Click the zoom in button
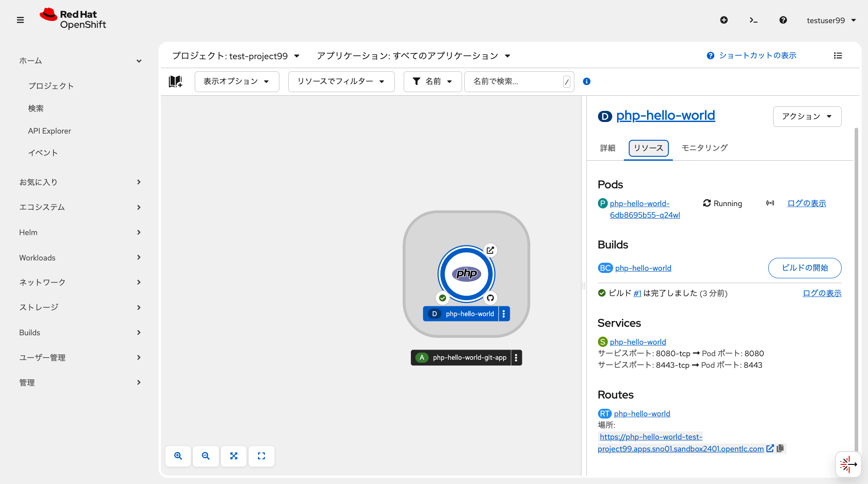This screenshot has height=484, width=868. (x=178, y=456)
